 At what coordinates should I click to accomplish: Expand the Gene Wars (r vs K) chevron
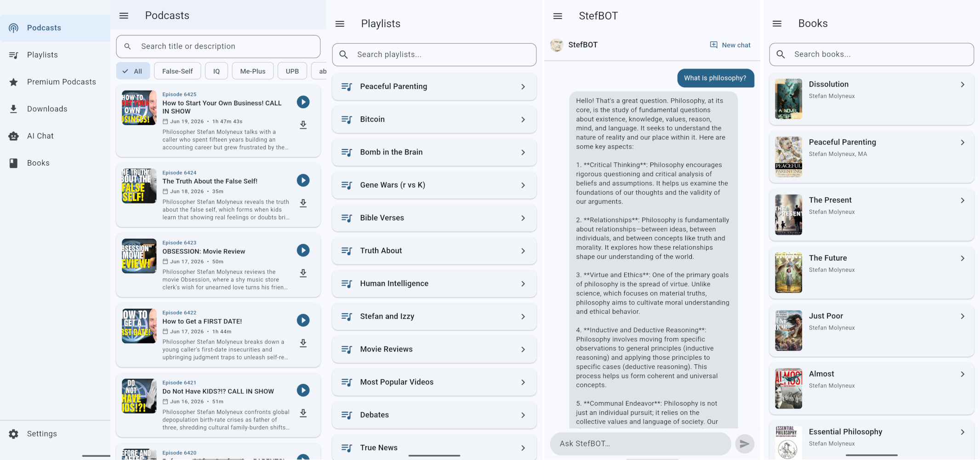coord(523,185)
